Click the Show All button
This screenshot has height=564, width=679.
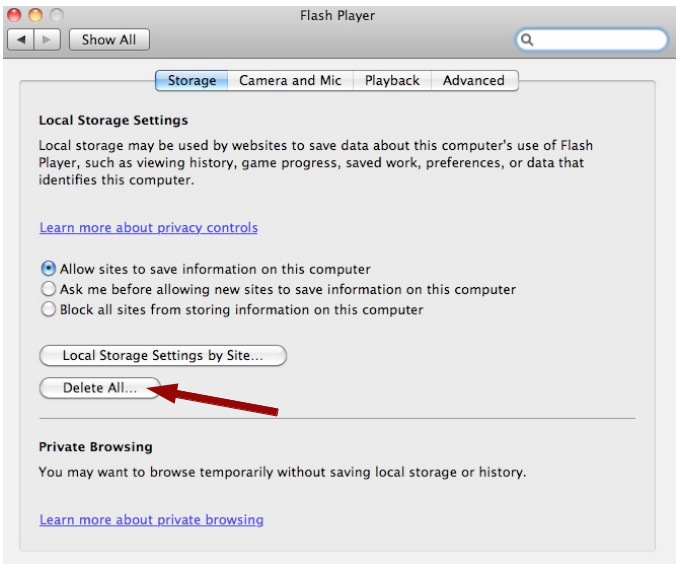click(x=109, y=40)
